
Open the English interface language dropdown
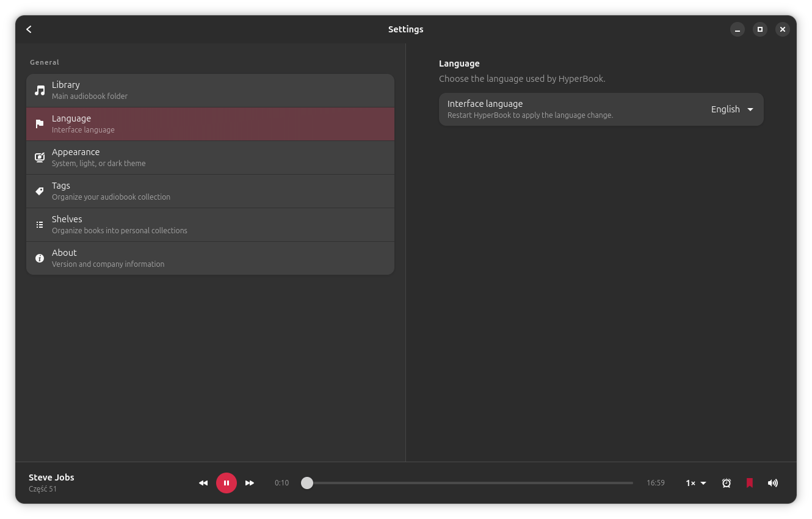pos(732,109)
